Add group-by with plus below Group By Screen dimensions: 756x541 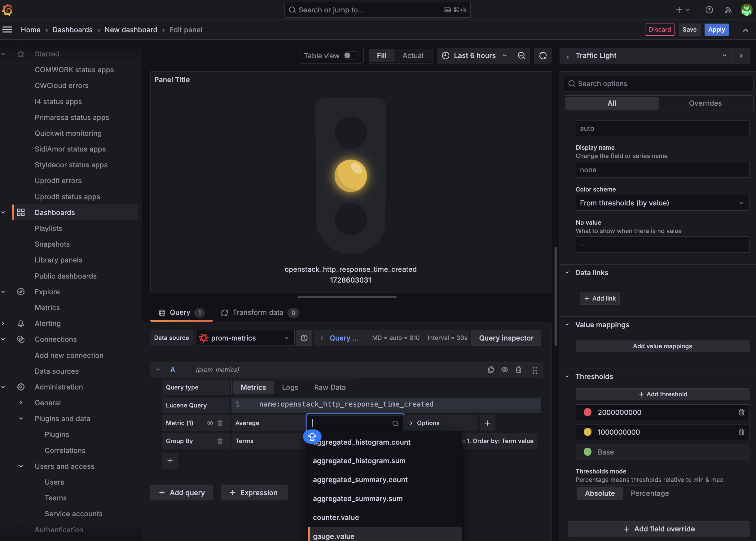coord(170,461)
